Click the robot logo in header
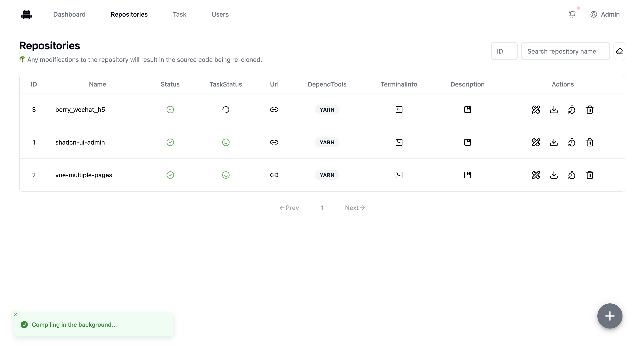644x346 pixels. (26, 14)
